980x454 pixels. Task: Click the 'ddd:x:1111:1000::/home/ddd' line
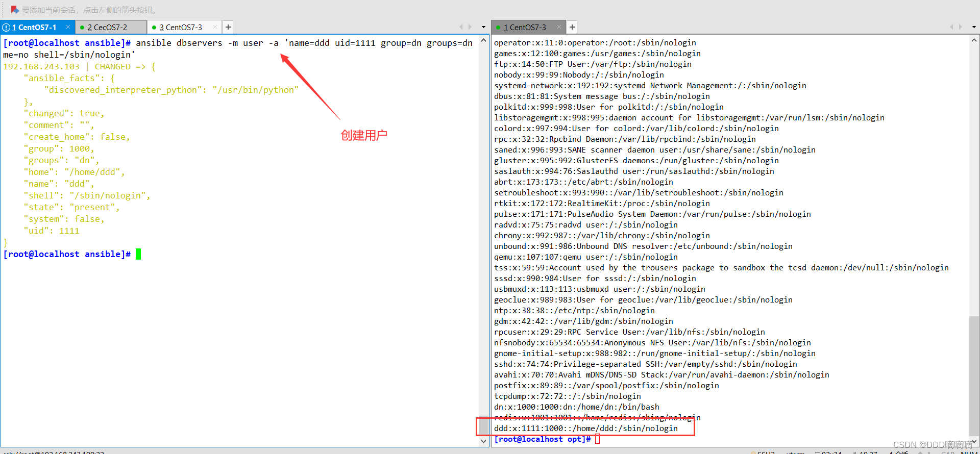click(x=586, y=428)
